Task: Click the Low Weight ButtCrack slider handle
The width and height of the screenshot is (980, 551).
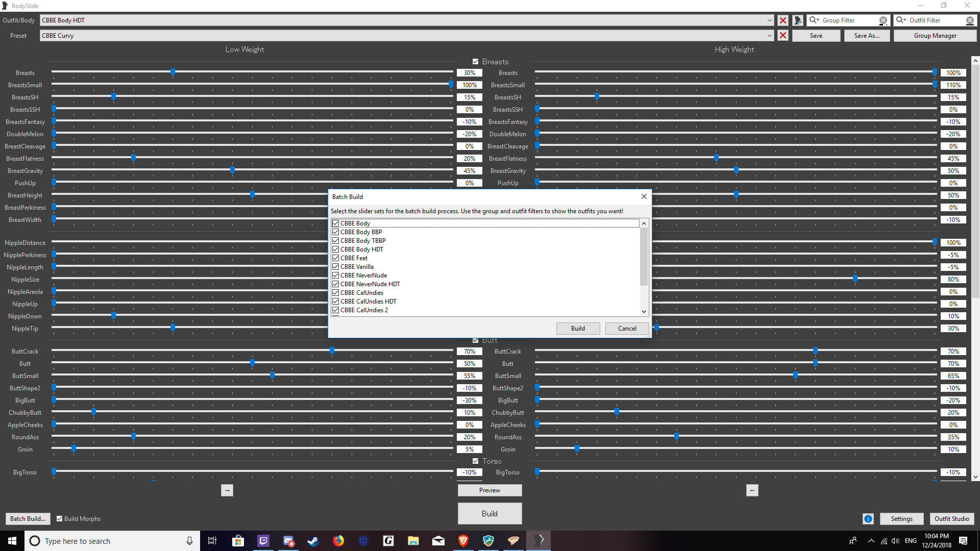Action: [x=332, y=350]
